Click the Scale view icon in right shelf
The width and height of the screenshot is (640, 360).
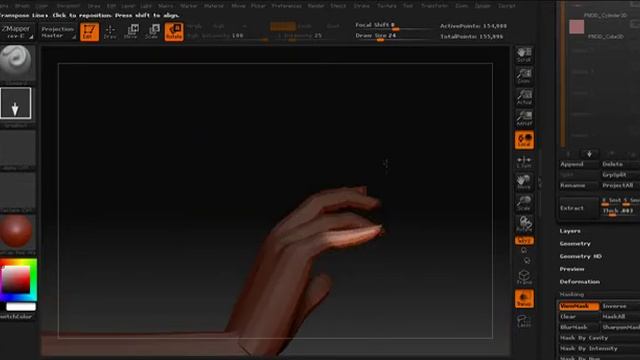(524, 203)
